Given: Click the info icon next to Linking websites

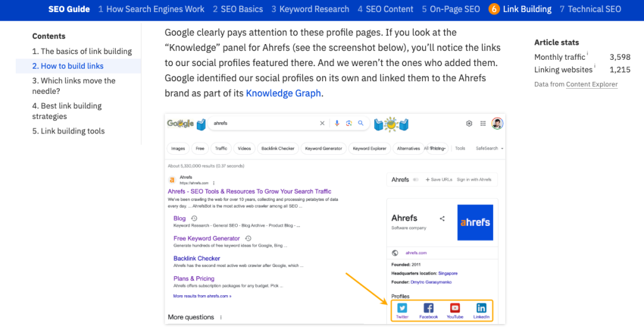Looking at the screenshot, I should pyautogui.click(x=595, y=66).
